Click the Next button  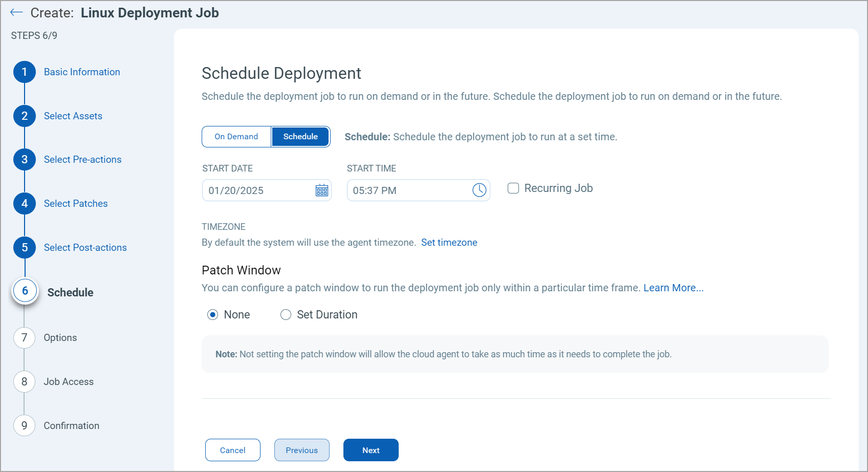[371, 450]
